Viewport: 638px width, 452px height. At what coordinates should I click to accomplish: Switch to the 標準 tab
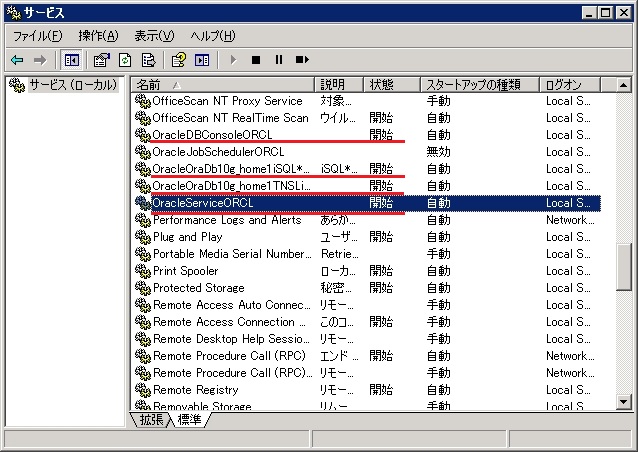pos(190,420)
